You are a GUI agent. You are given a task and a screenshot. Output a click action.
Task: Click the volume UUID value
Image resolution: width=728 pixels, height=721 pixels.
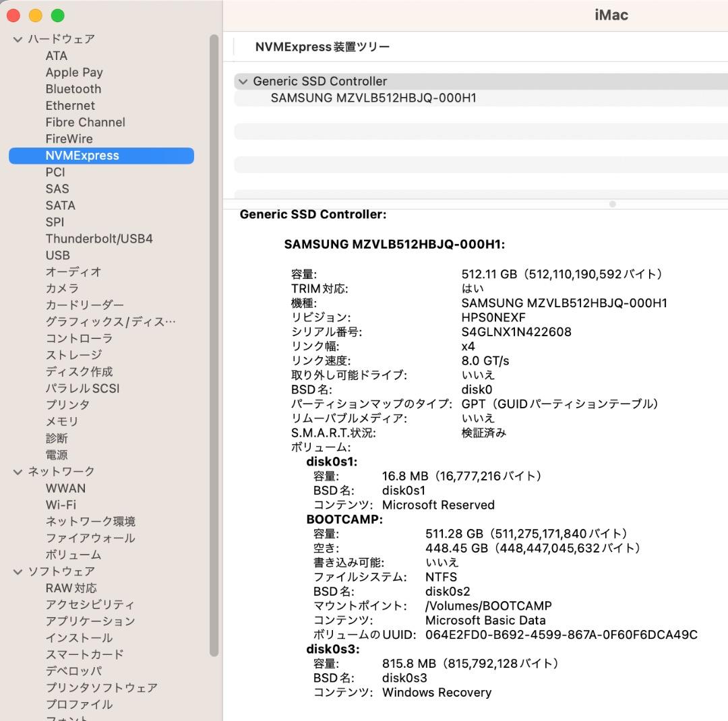click(x=562, y=635)
